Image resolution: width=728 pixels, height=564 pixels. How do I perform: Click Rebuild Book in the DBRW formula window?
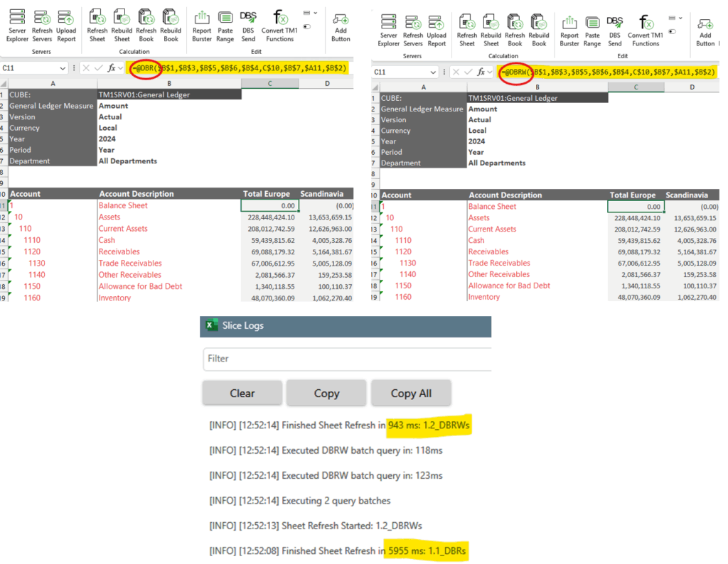click(539, 30)
